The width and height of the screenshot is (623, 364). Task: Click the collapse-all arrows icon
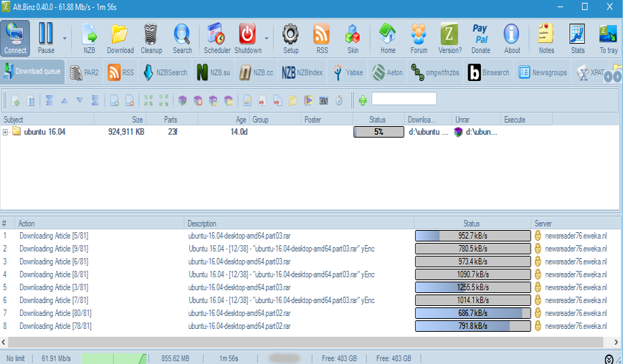[148, 100]
